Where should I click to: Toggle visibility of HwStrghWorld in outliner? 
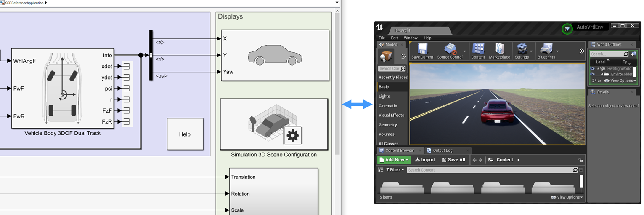(592, 68)
